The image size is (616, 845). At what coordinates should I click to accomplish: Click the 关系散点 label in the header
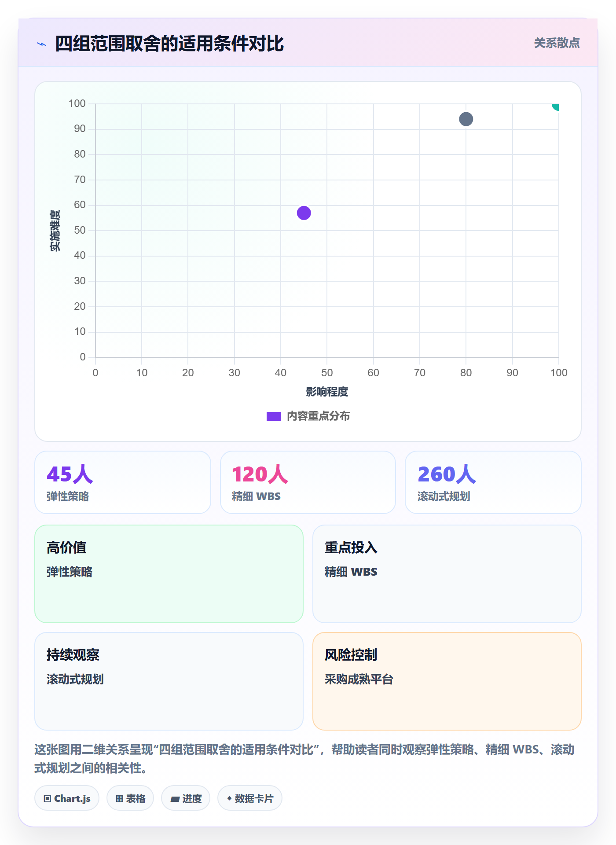pyautogui.click(x=557, y=43)
